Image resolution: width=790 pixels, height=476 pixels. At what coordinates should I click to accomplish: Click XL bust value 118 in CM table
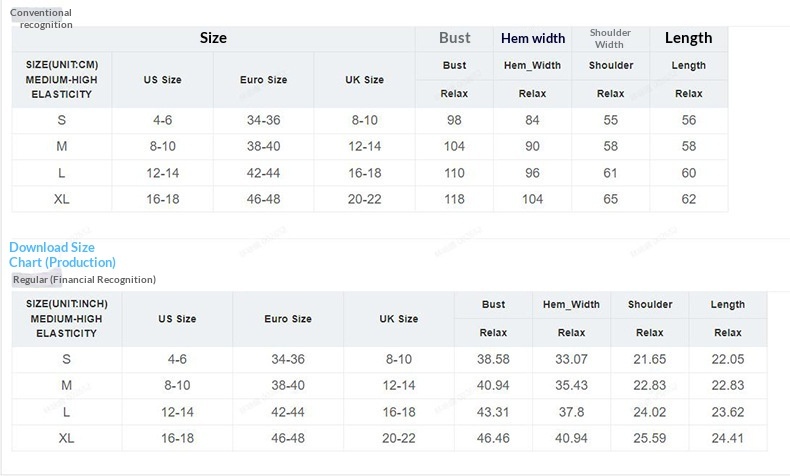tap(455, 199)
